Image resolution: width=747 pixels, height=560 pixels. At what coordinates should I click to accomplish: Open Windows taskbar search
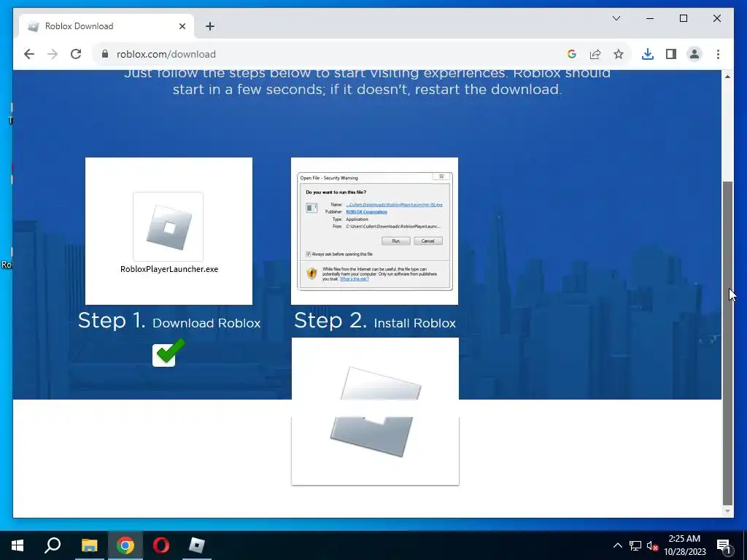pyautogui.click(x=53, y=545)
